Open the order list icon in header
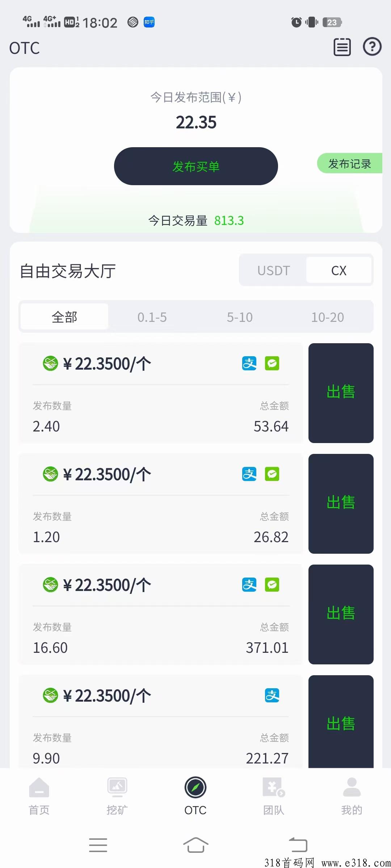 click(342, 47)
